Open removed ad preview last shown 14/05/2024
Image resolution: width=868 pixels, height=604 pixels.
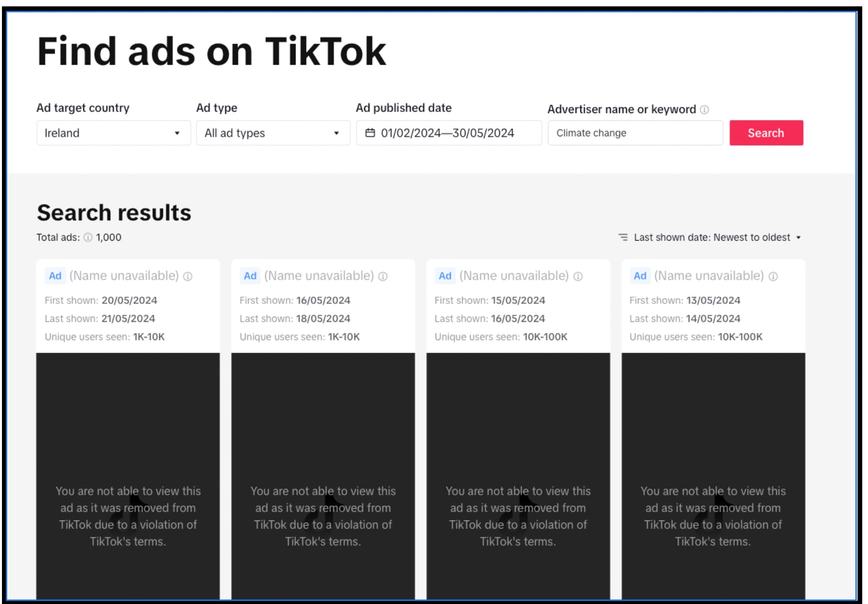713,476
